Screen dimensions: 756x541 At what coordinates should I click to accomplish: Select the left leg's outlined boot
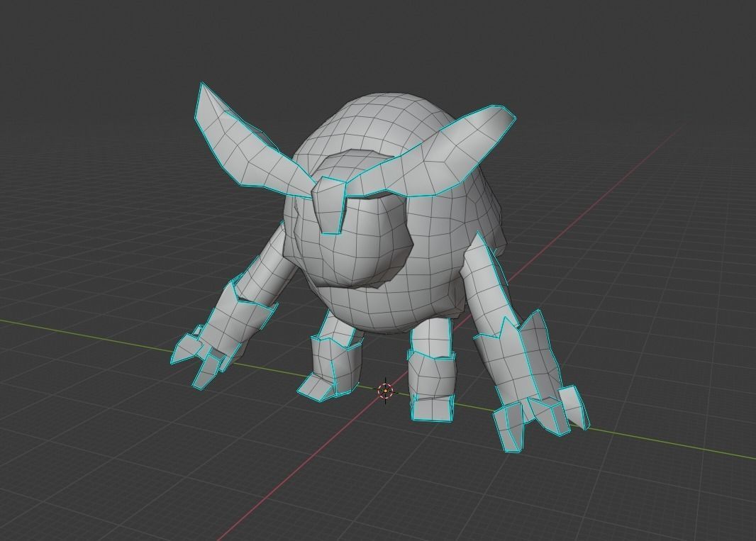point(330,368)
